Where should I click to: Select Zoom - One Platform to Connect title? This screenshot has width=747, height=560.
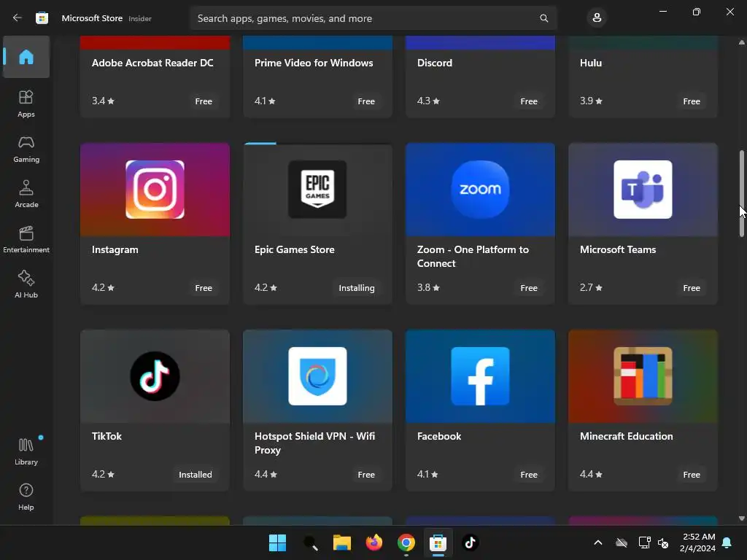click(x=473, y=256)
